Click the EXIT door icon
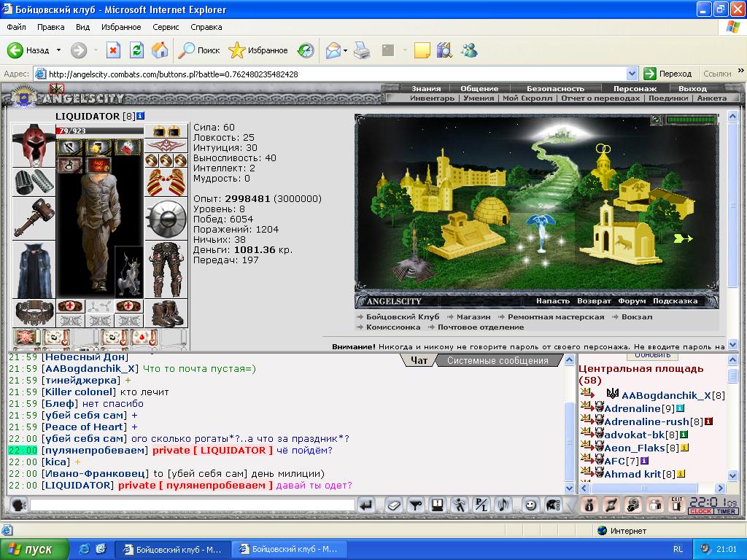Image resolution: width=747 pixels, height=560 pixels. click(x=676, y=505)
